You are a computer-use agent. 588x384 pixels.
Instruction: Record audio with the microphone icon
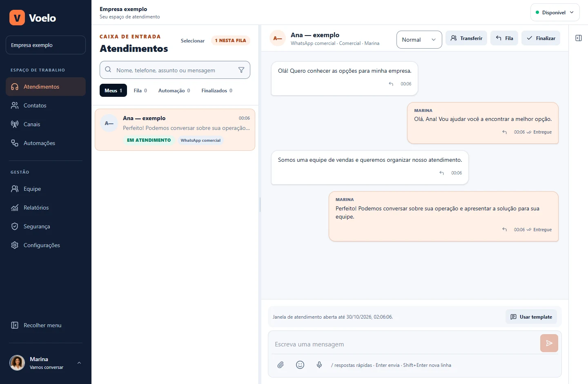tap(319, 365)
